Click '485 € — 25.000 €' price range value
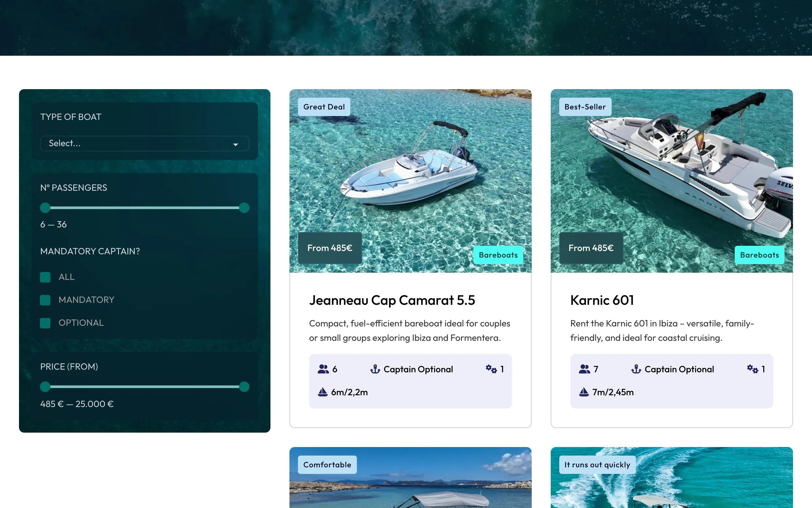 point(77,404)
